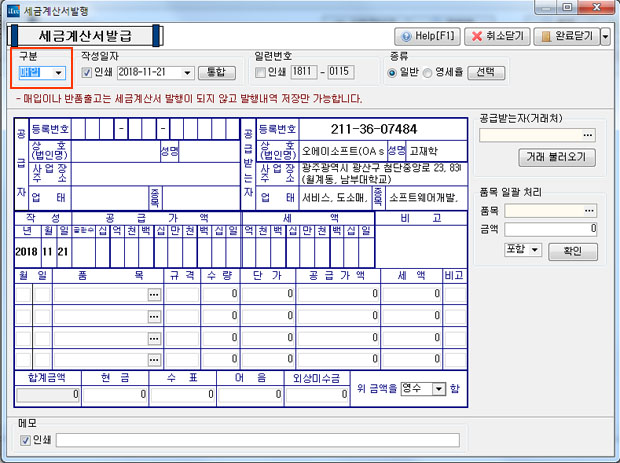Screen dimensions: 620x463
Task: Open the dropdown arrow beside 완료닫기
Action: 603,36
